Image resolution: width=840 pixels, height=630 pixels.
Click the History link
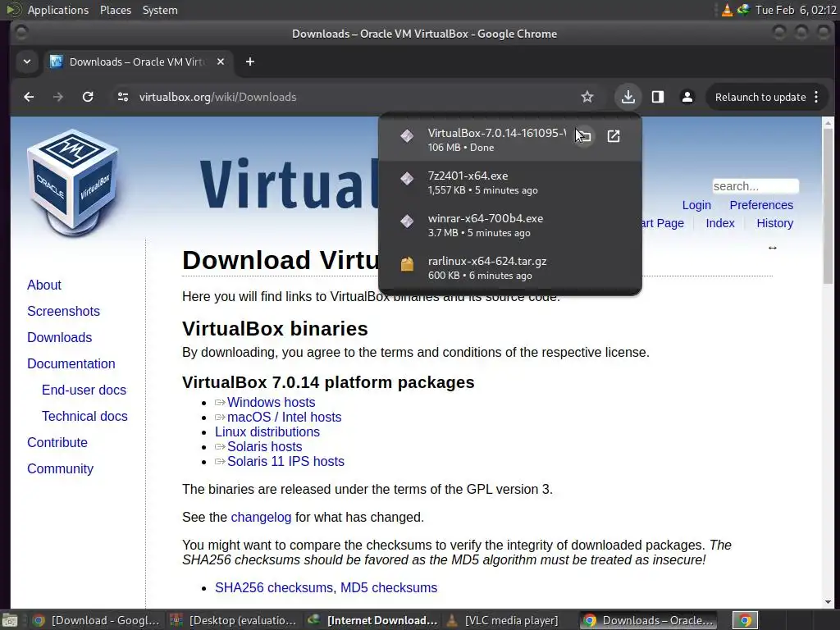pyautogui.click(x=774, y=223)
